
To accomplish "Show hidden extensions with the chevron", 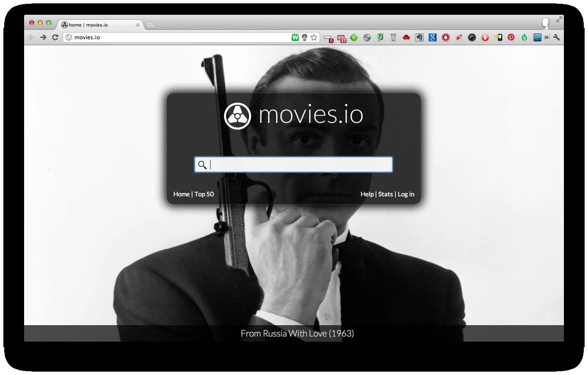I will [547, 38].
